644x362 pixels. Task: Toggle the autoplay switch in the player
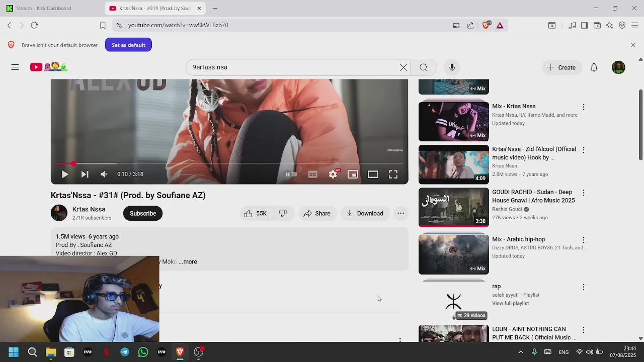(x=291, y=174)
